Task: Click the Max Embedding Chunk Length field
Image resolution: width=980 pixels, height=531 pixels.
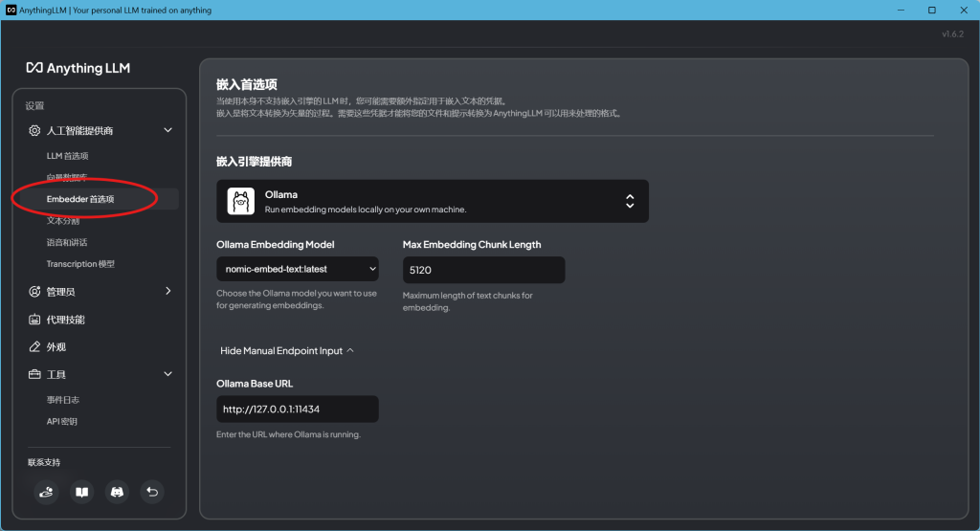Action: point(483,270)
